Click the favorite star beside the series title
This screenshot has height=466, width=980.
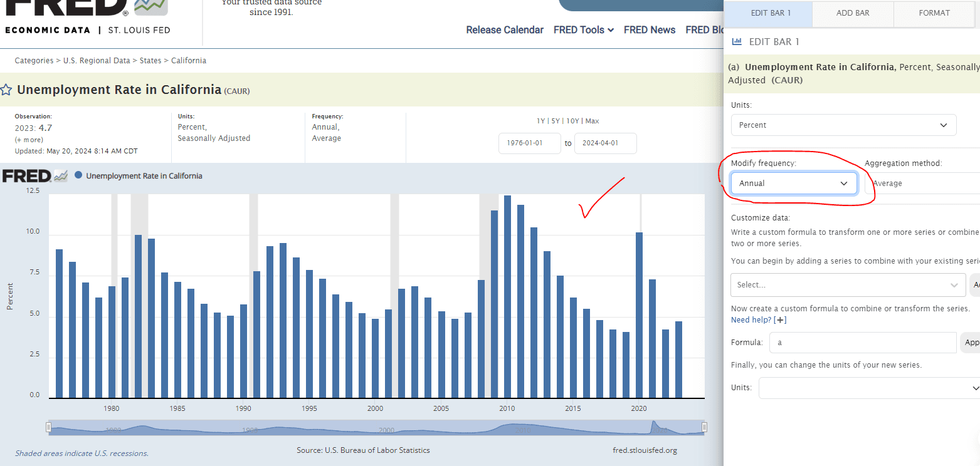[x=6, y=90]
